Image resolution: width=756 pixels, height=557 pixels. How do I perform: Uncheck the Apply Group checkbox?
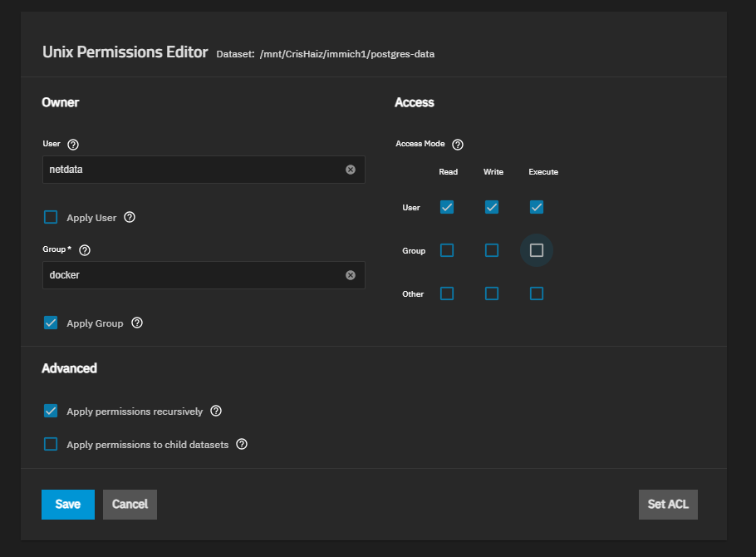click(51, 323)
